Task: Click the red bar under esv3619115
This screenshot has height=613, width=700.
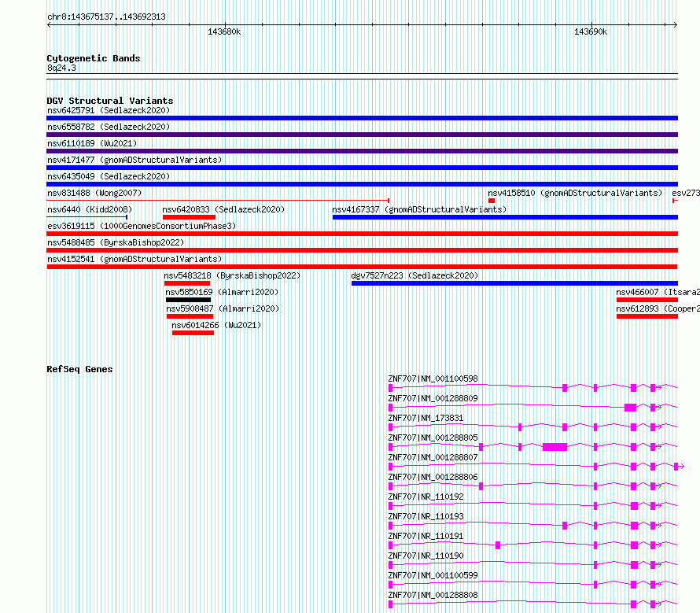Action: click(362, 234)
